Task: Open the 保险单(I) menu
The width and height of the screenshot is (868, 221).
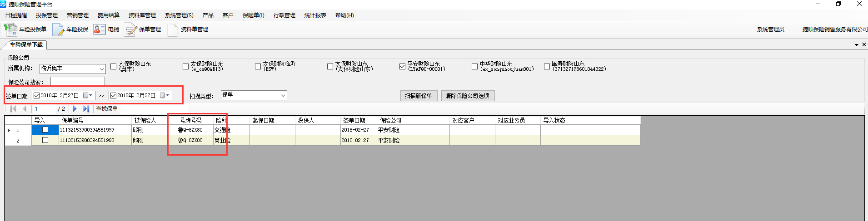Action: tap(254, 15)
